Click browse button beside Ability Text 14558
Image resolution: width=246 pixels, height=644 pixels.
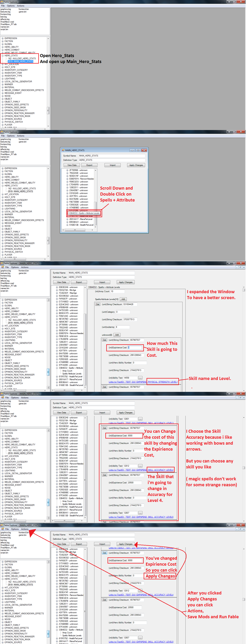pyautogui.click(x=140, y=378)
